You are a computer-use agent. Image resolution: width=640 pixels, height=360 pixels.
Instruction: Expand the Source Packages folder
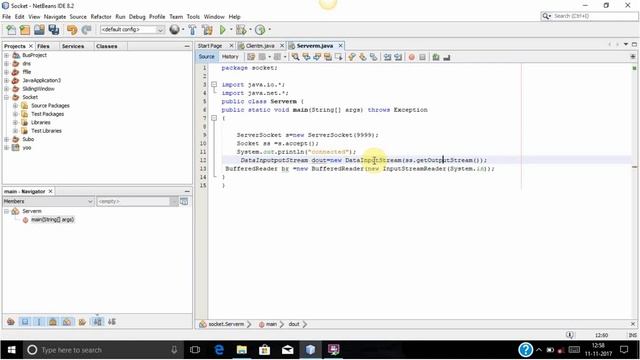(15, 106)
